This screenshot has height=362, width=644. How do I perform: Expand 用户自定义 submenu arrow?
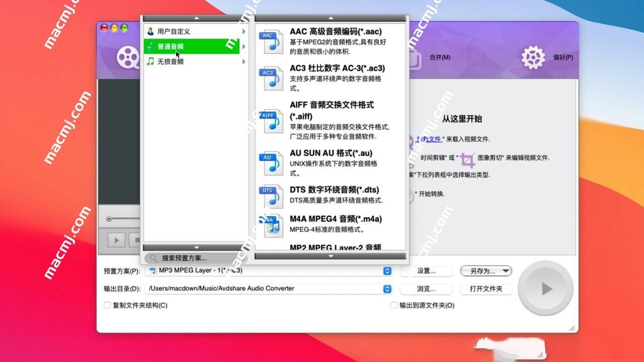click(x=244, y=31)
